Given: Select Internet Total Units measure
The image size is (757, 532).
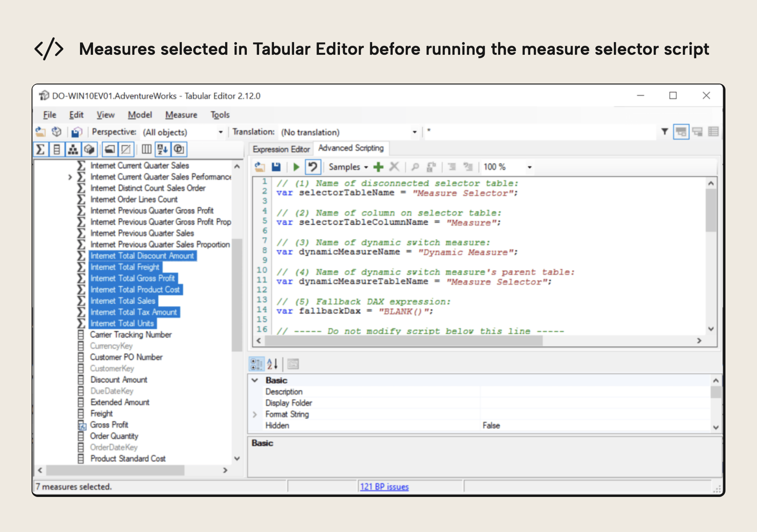Looking at the screenshot, I should pos(122,324).
